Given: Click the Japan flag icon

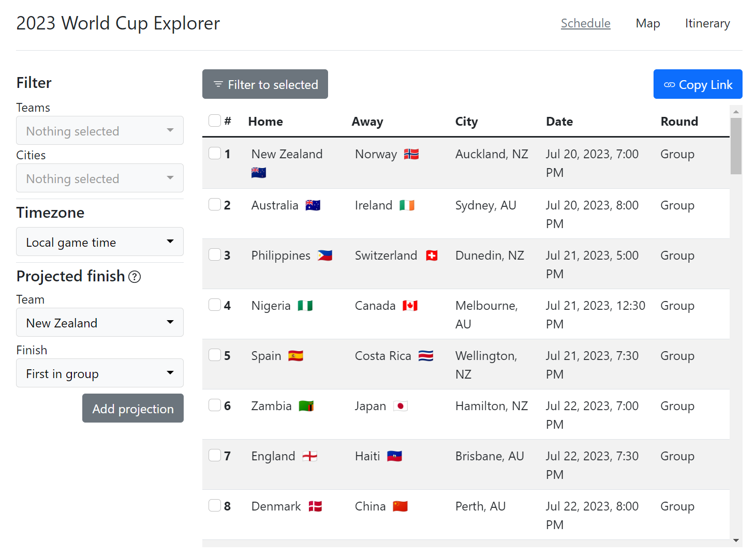Looking at the screenshot, I should pyautogui.click(x=401, y=406).
